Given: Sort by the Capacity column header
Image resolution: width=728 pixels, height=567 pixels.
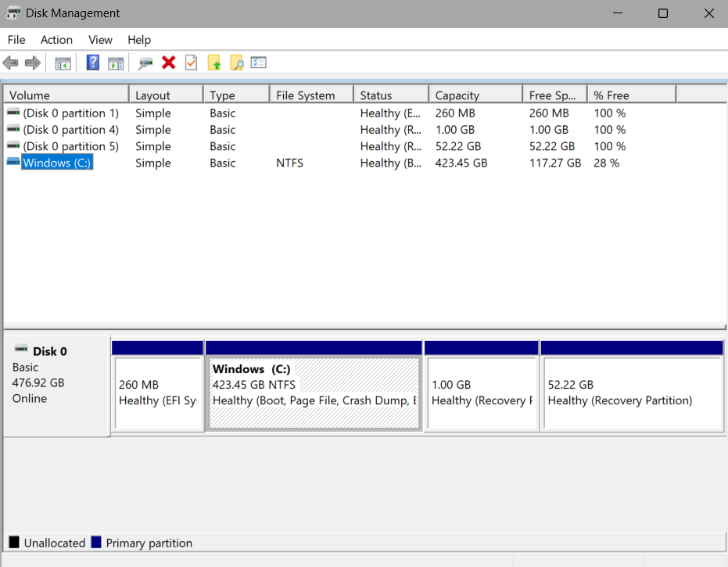Looking at the screenshot, I should (x=475, y=95).
